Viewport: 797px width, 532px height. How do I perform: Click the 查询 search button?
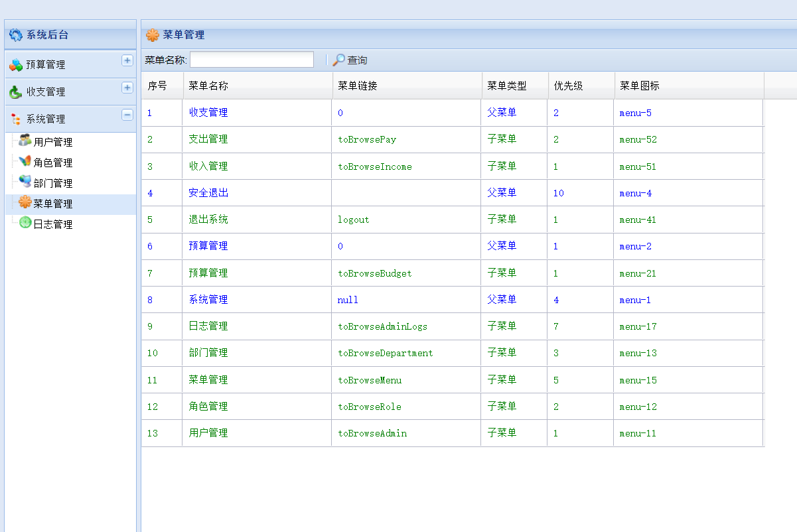[350, 60]
